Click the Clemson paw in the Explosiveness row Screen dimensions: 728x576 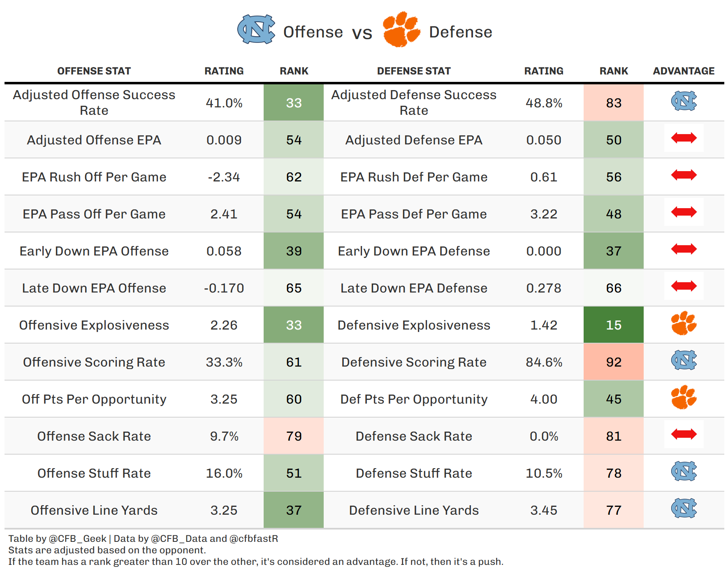684,323
